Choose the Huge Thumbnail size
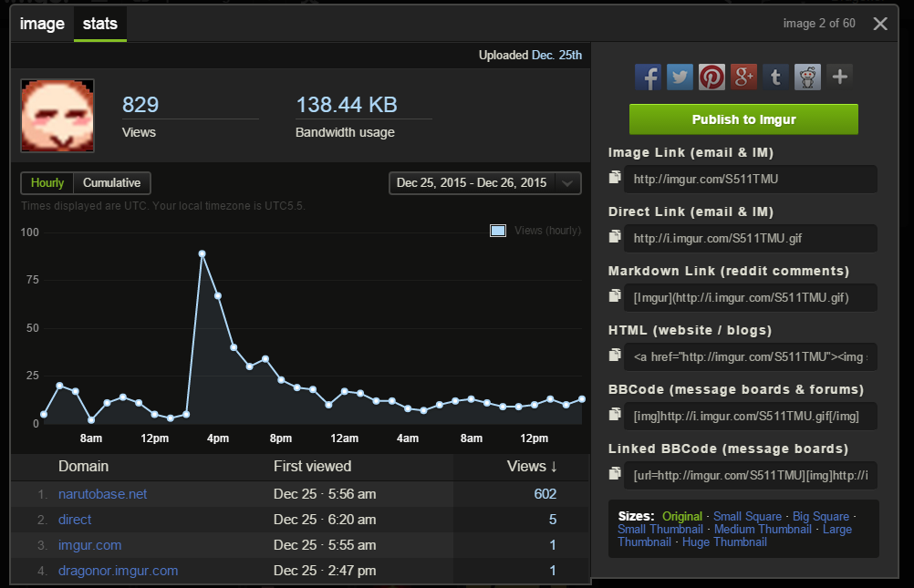Viewport: 914px width, 588px height. (x=724, y=542)
